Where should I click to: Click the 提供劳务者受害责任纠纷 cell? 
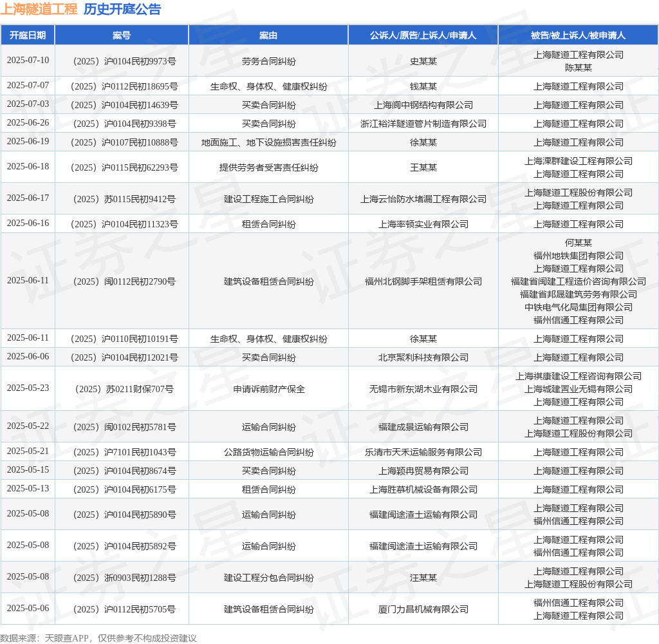(x=268, y=168)
